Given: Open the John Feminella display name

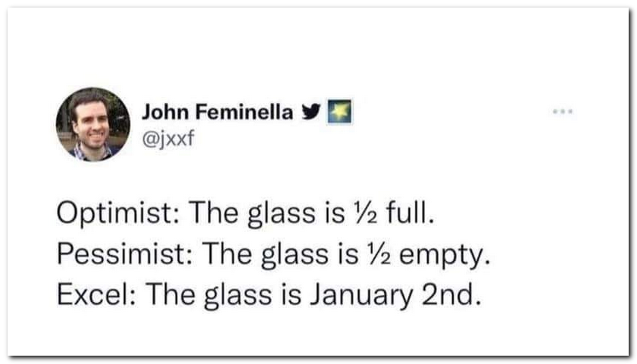Looking at the screenshot, I should (217, 113).
